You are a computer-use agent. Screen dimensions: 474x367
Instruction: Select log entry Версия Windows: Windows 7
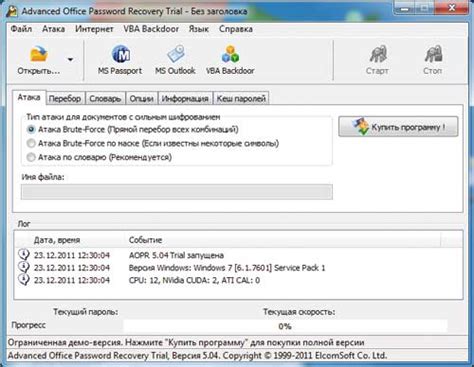pyautogui.click(x=238, y=268)
